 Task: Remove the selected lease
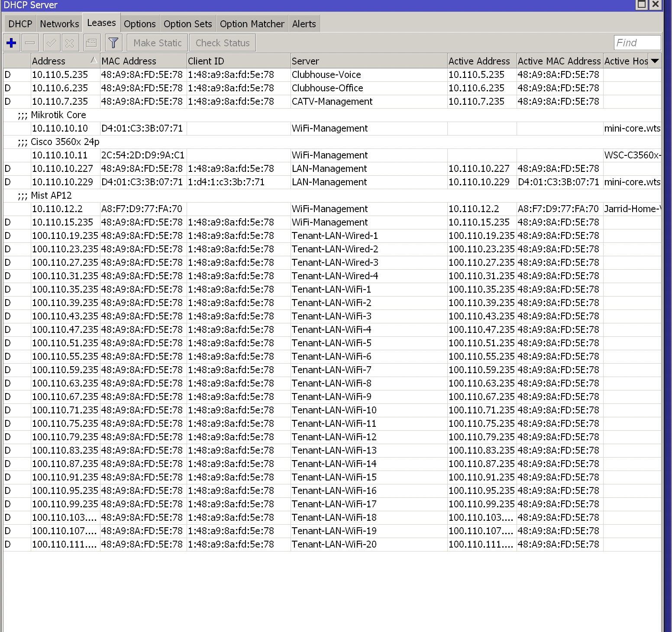click(x=29, y=42)
